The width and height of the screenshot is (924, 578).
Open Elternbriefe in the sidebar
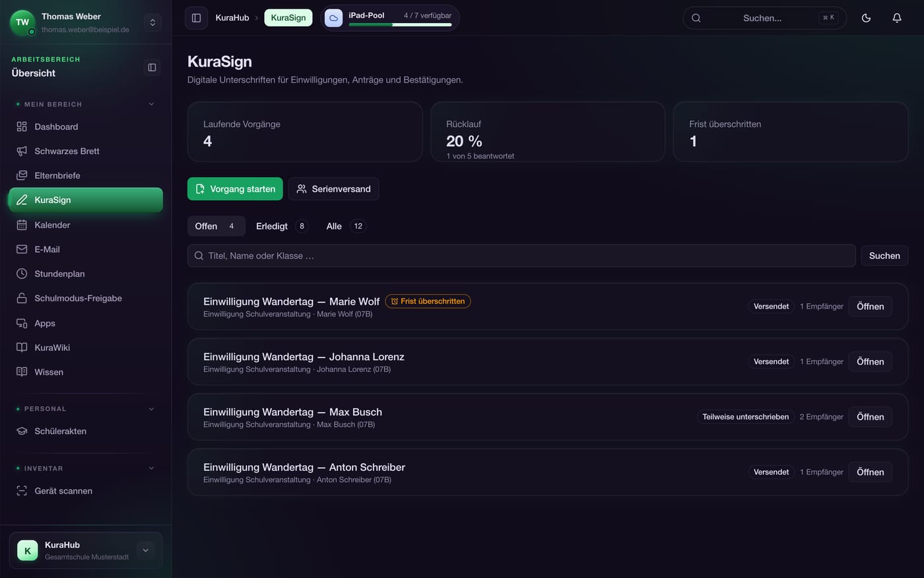[x=86, y=176]
